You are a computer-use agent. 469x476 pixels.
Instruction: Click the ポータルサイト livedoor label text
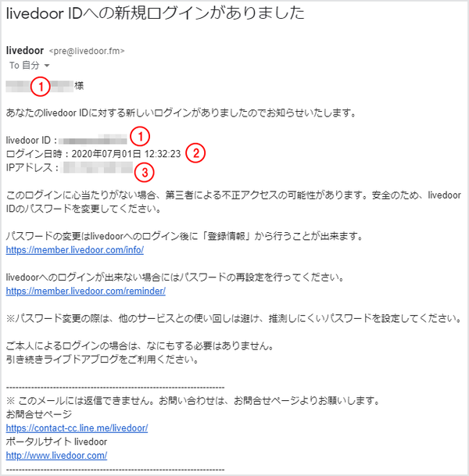click(56, 442)
